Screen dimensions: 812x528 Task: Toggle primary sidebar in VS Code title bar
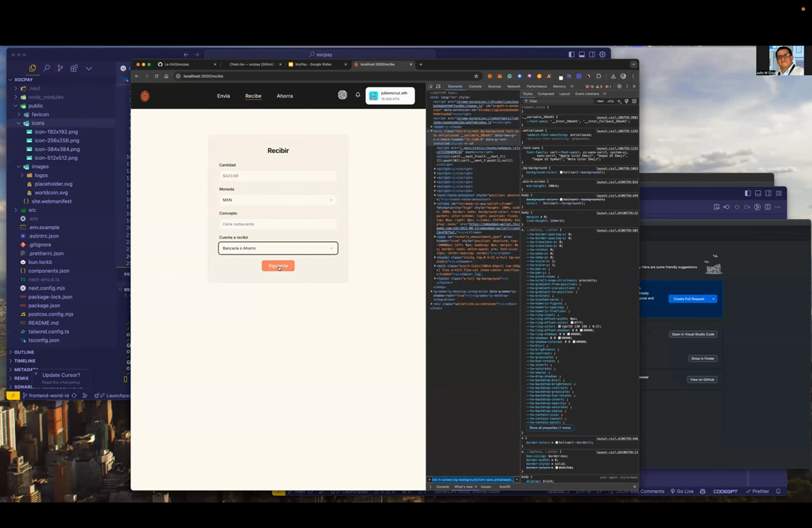[x=572, y=55]
